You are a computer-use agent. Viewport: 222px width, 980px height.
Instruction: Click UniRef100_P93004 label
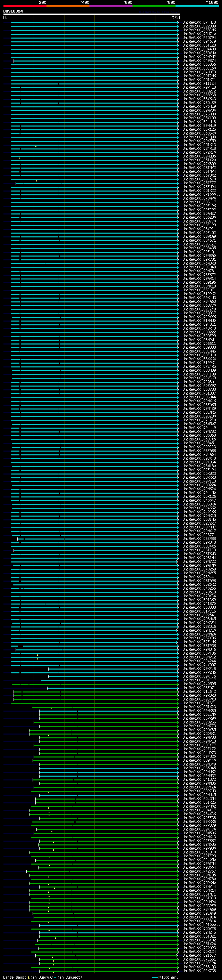[199, 867]
